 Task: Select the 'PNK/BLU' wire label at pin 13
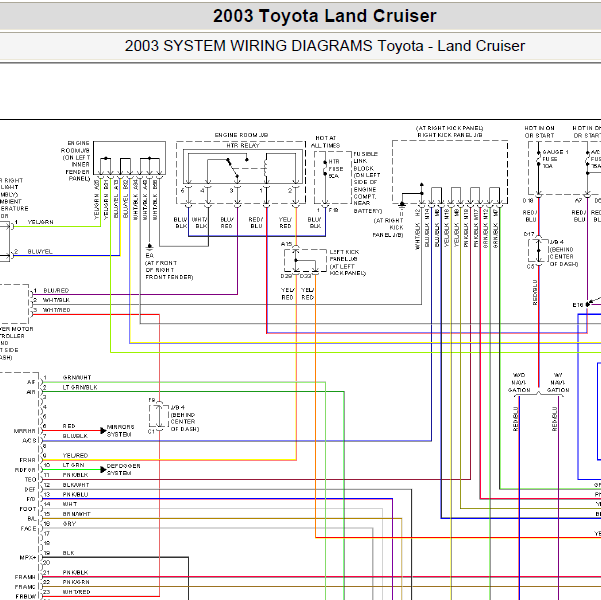pos(75,494)
